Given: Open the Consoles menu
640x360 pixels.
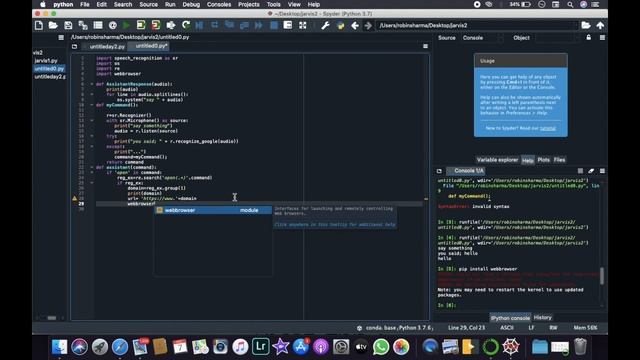Looking at the screenshot, I should click(219, 4).
